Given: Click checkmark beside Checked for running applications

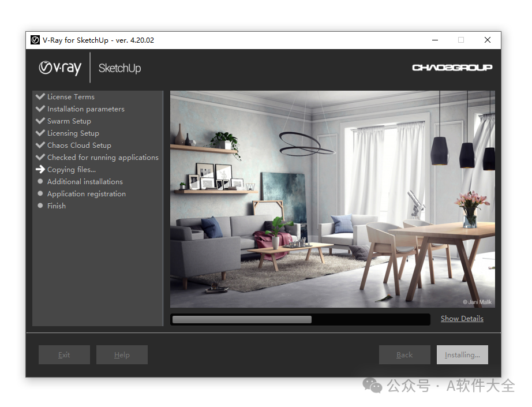Looking at the screenshot, I should 40,157.
